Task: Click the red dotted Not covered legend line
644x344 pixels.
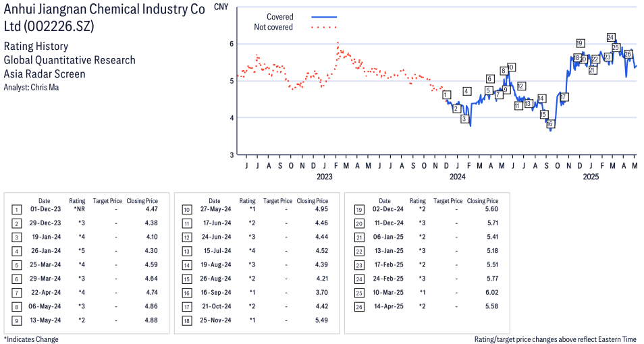Action: (x=324, y=27)
